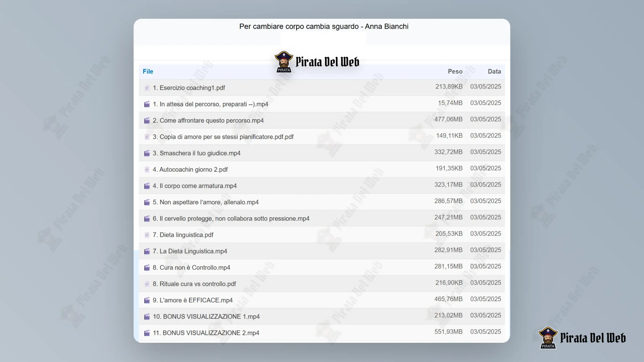Click the size value 551,93MB
This screenshot has height=362, width=644.
448,332
